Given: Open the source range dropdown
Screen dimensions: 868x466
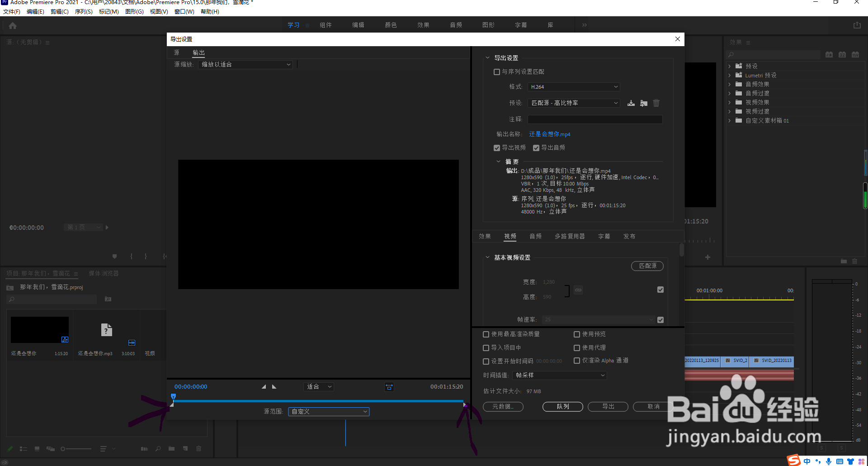Looking at the screenshot, I should [x=329, y=412].
